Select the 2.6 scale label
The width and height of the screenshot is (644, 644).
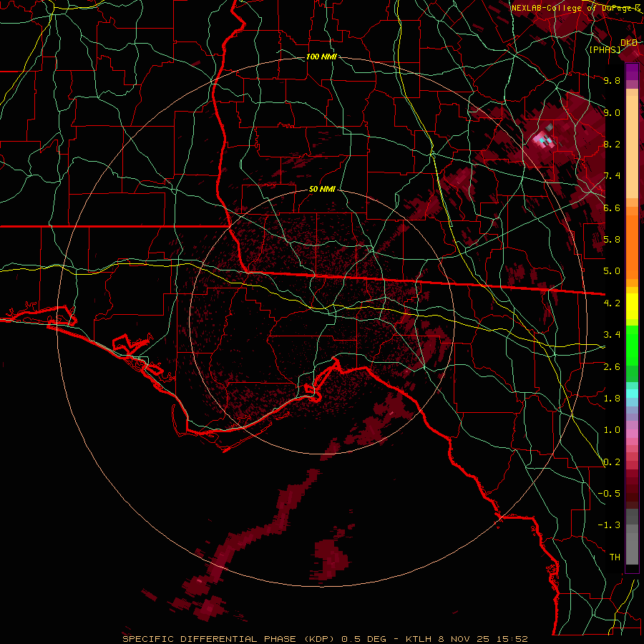point(612,366)
